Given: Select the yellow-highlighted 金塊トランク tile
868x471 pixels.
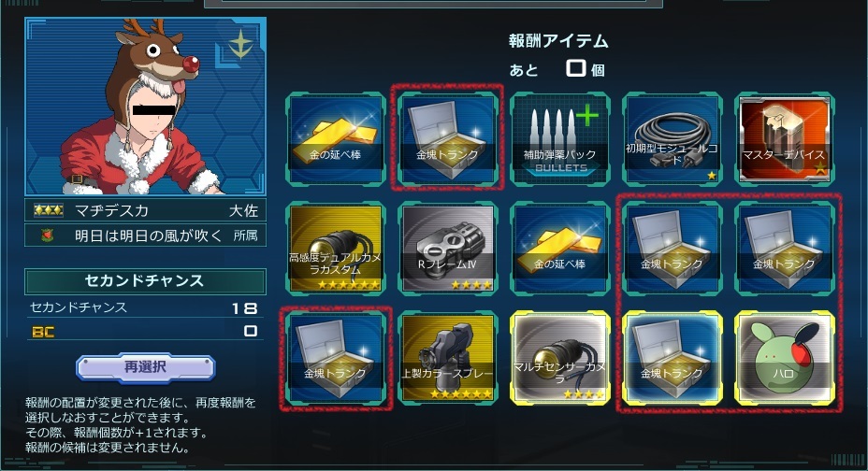Looking at the screenshot, I should coord(672,358).
